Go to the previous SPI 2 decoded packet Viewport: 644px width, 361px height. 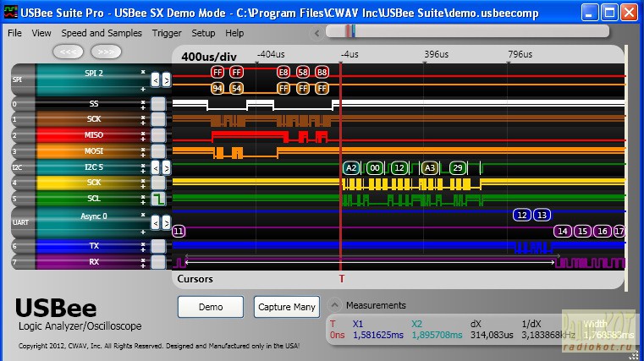point(155,80)
